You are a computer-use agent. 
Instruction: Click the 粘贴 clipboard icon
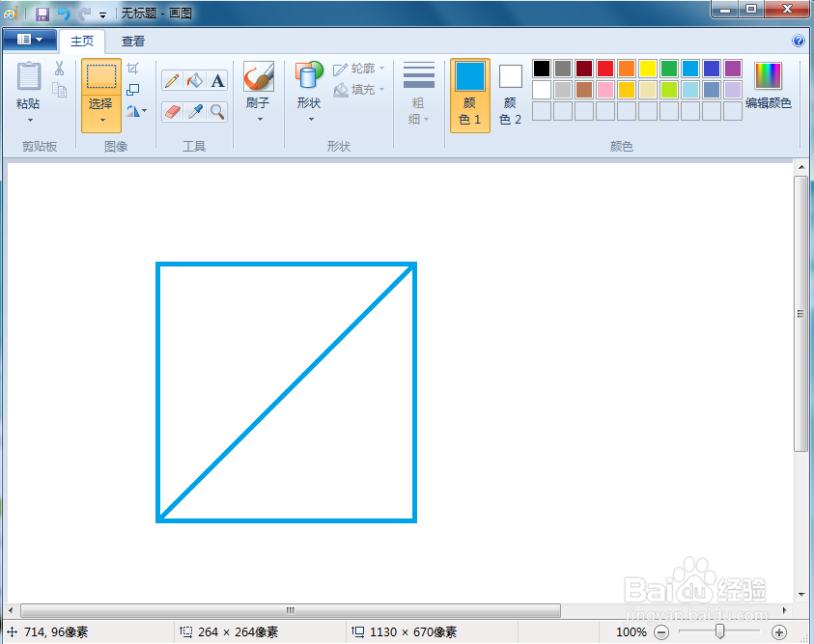(x=29, y=76)
